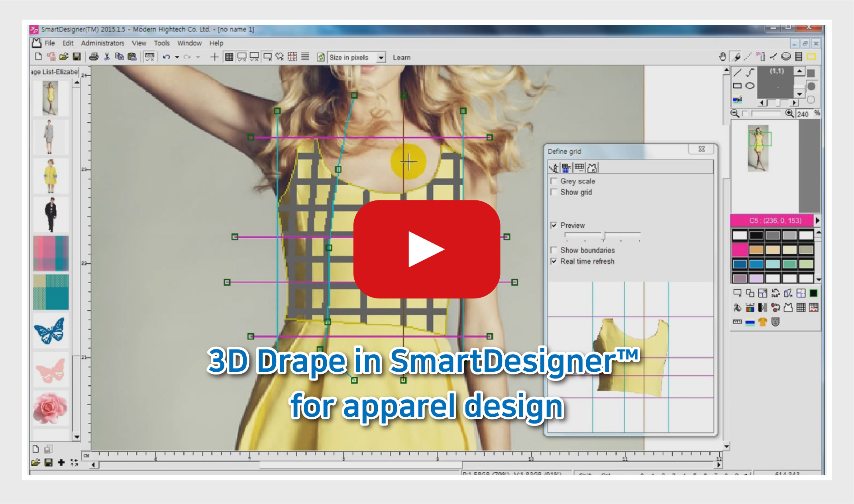854x504 pixels.
Task: Open the Edit menu
Action: tap(68, 43)
